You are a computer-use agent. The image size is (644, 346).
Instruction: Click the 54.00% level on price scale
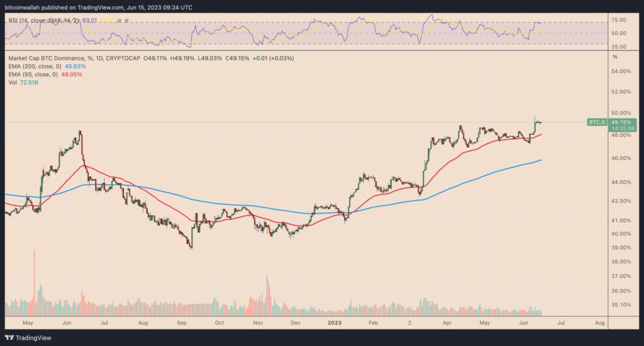click(x=621, y=71)
